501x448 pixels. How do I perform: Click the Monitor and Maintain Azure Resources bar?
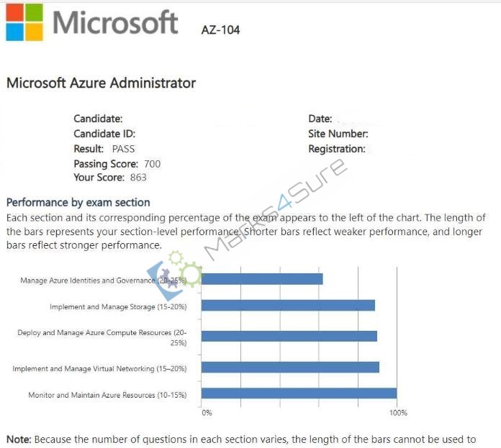click(x=299, y=393)
